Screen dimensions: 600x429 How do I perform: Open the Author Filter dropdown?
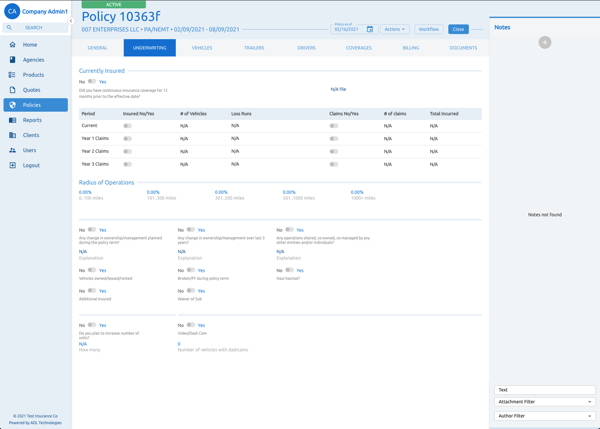(x=545, y=416)
